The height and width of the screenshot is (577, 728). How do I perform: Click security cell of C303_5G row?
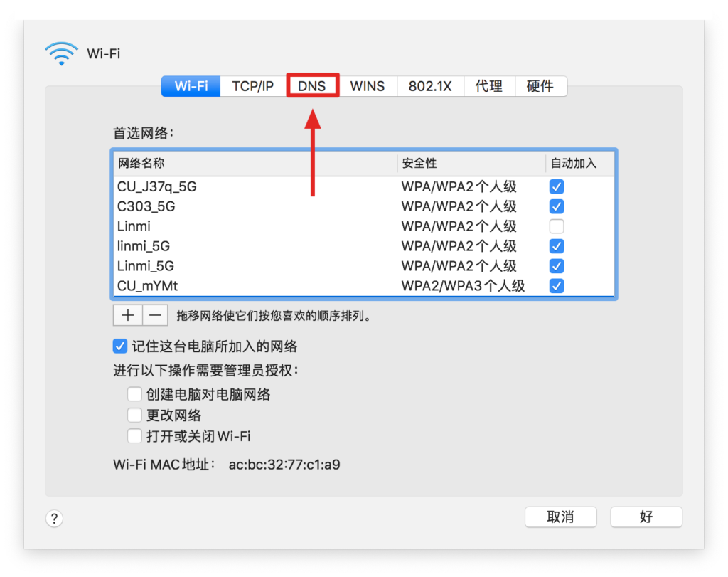(x=459, y=206)
